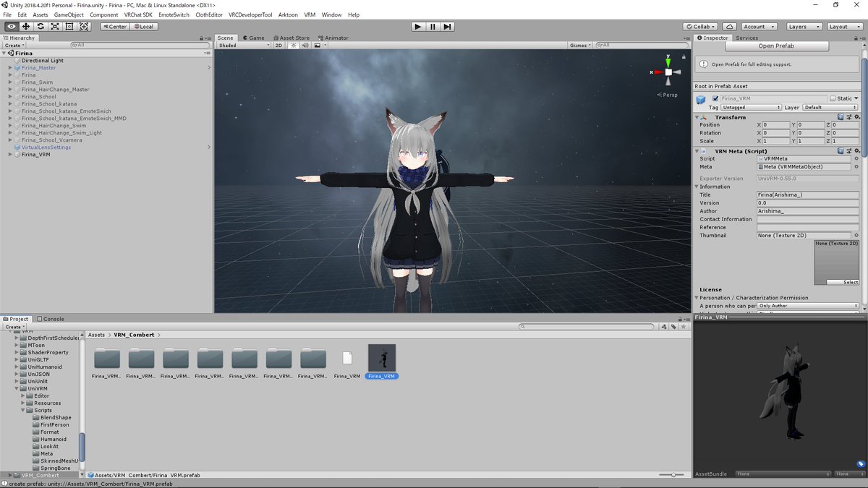Image resolution: width=868 pixels, height=488 pixels.
Task: Open the Only Author permission dropdown
Action: pyautogui.click(x=808, y=306)
